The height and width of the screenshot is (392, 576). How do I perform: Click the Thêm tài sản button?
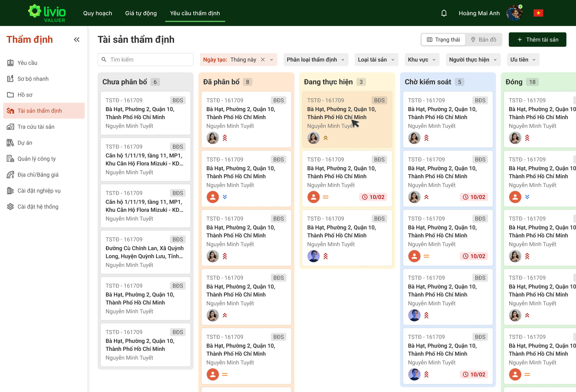click(x=537, y=40)
